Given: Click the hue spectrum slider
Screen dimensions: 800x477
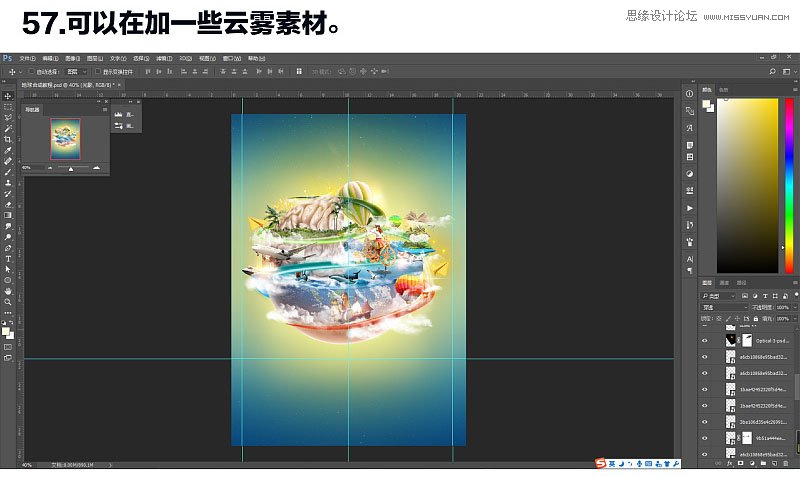Looking at the screenshot, I should point(789,186).
